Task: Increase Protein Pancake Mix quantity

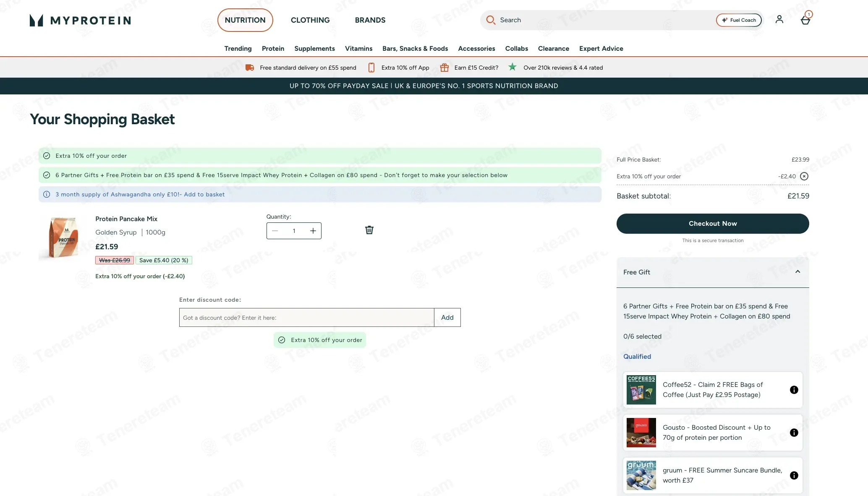Action: tap(313, 231)
